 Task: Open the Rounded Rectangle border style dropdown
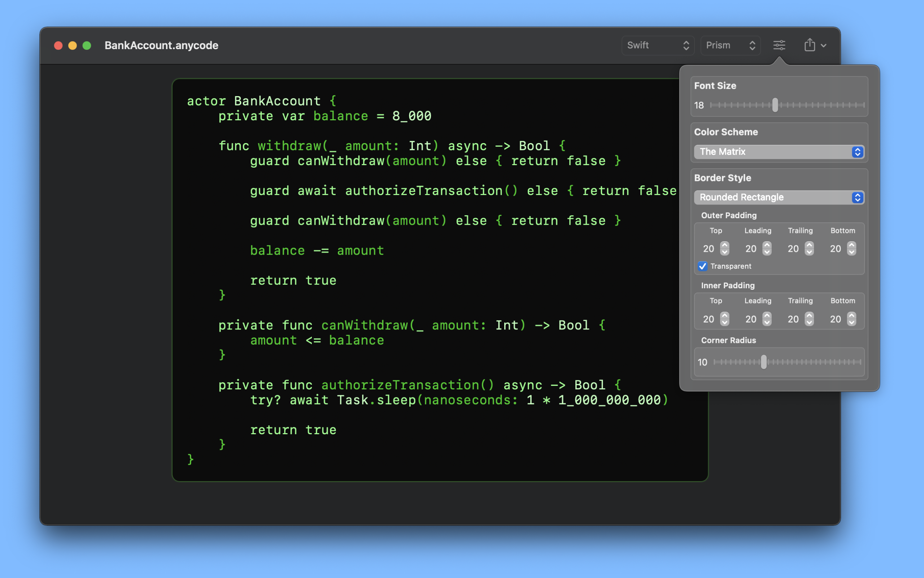[x=779, y=197]
